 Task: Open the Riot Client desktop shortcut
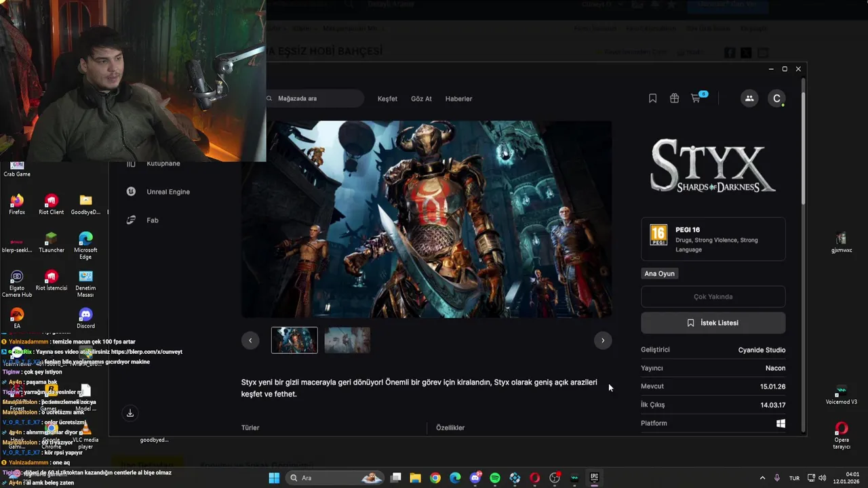[x=51, y=204]
